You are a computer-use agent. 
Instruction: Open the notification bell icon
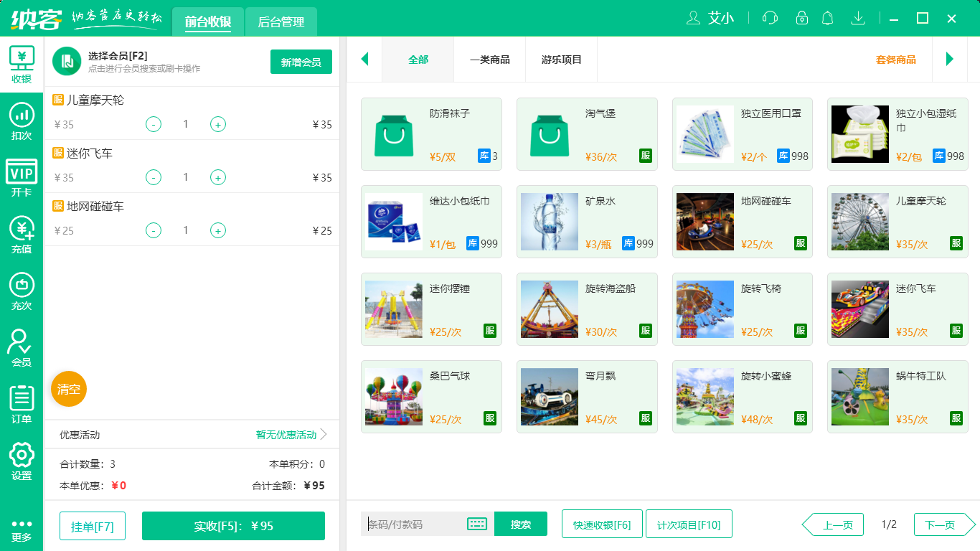(827, 18)
